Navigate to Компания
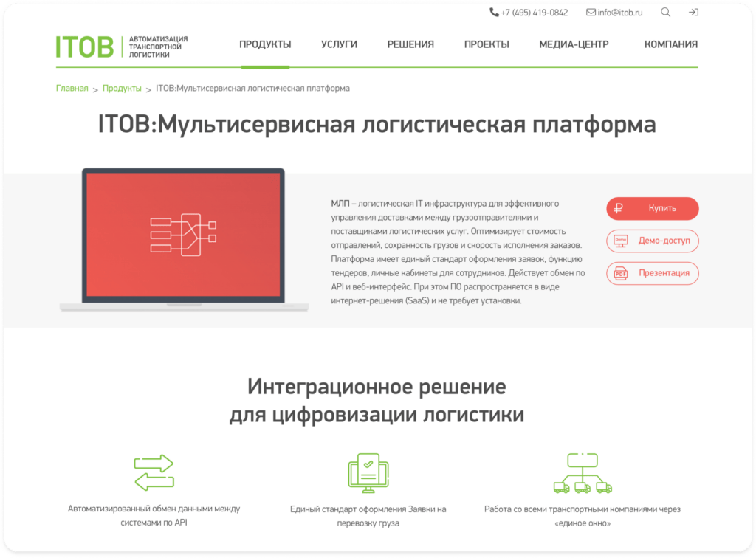Image resolution: width=756 pixels, height=558 pixels. coord(670,44)
